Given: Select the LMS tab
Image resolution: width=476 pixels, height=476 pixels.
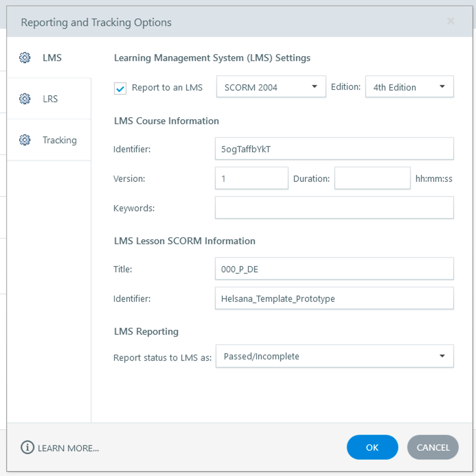Looking at the screenshot, I should click(x=52, y=58).
